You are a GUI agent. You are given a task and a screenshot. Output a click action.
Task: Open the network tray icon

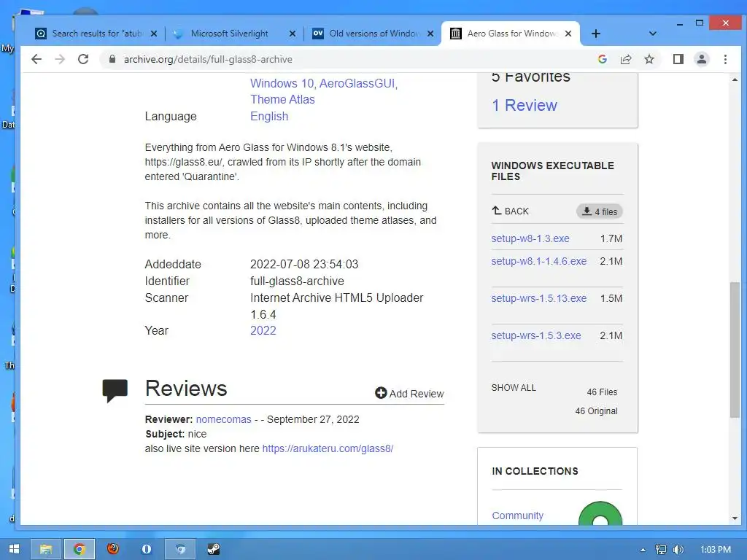coord(660,550)
